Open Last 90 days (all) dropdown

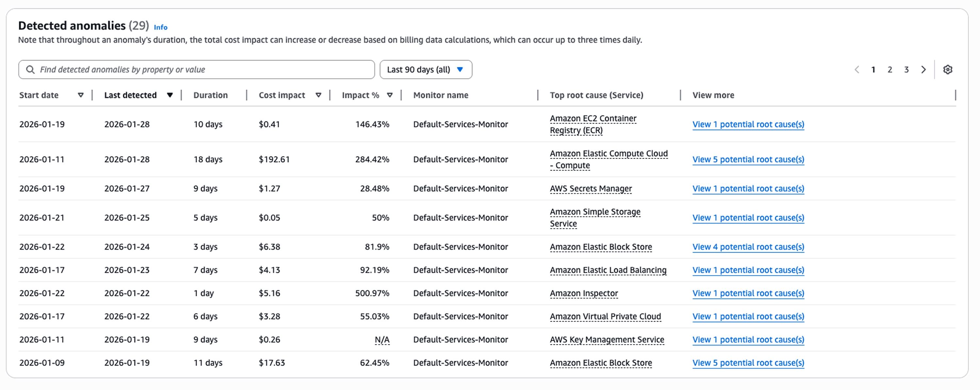pos(425,70)
